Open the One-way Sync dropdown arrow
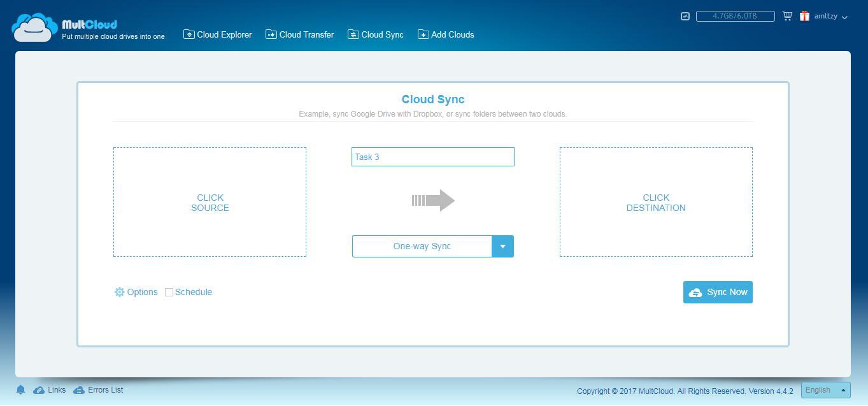868x406 pixels. (502, 246)
